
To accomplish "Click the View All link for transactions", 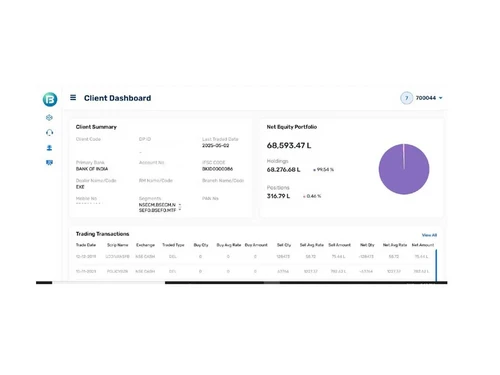I will [429, 235].
